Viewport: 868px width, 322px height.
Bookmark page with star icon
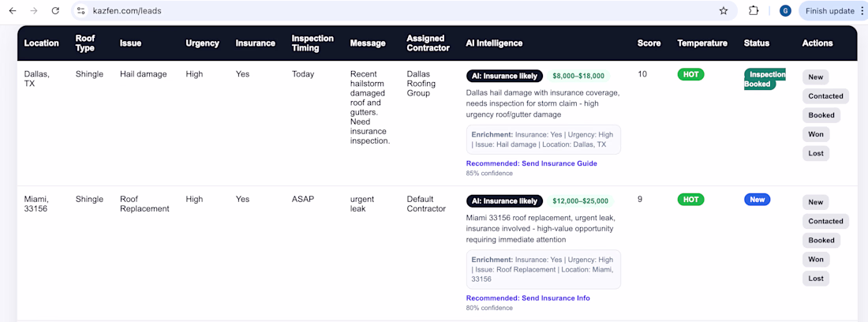point(723,10)
